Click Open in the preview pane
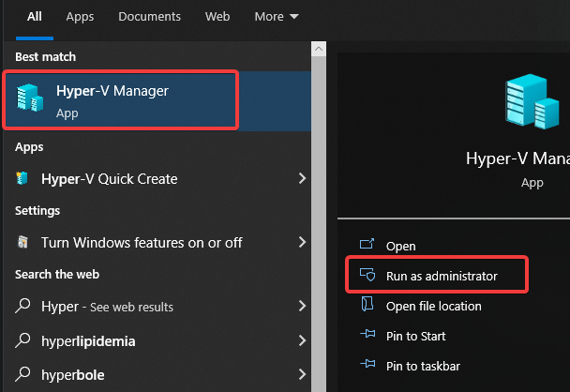This screenshot has height=392, width=570. (400, 247)
